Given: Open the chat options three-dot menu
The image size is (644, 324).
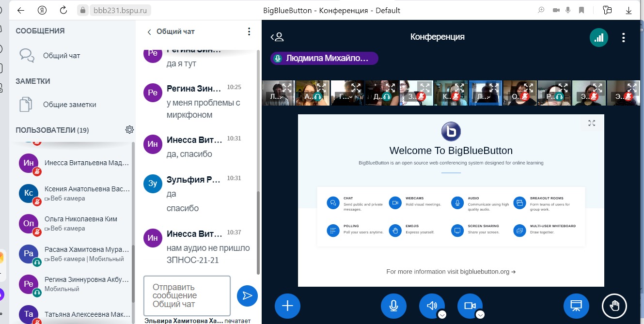Looking at the screenshot, I should (249, 31).
